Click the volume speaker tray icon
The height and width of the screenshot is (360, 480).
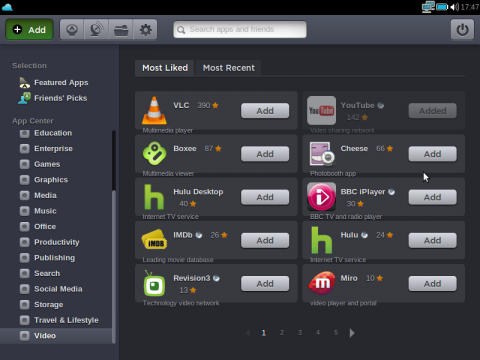coord(454,7)
